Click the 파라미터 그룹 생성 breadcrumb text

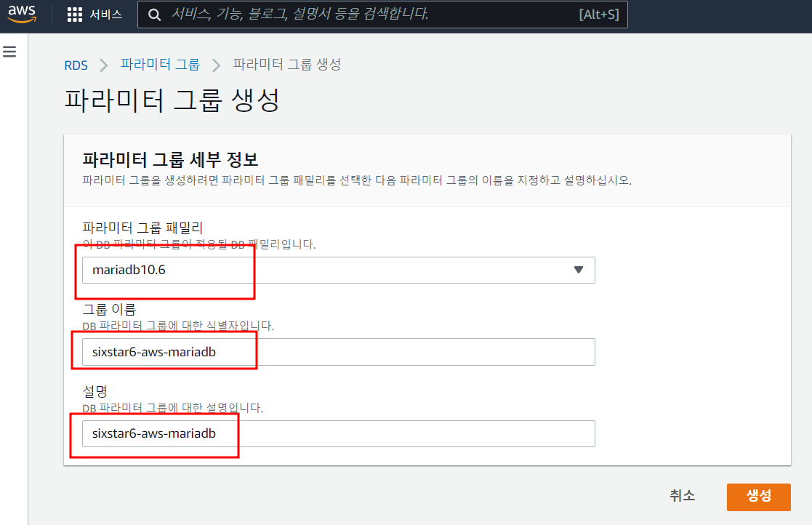point(286,65)
